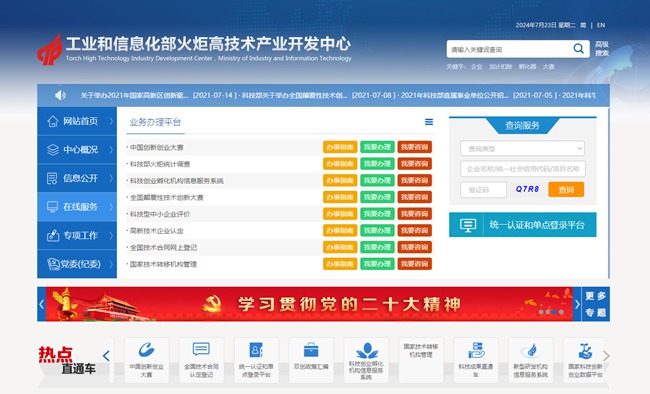The width and height of the screenshot is (650, 394).
Task: Open 科技成果直通车 card
Action: click(x=475, y=360)
